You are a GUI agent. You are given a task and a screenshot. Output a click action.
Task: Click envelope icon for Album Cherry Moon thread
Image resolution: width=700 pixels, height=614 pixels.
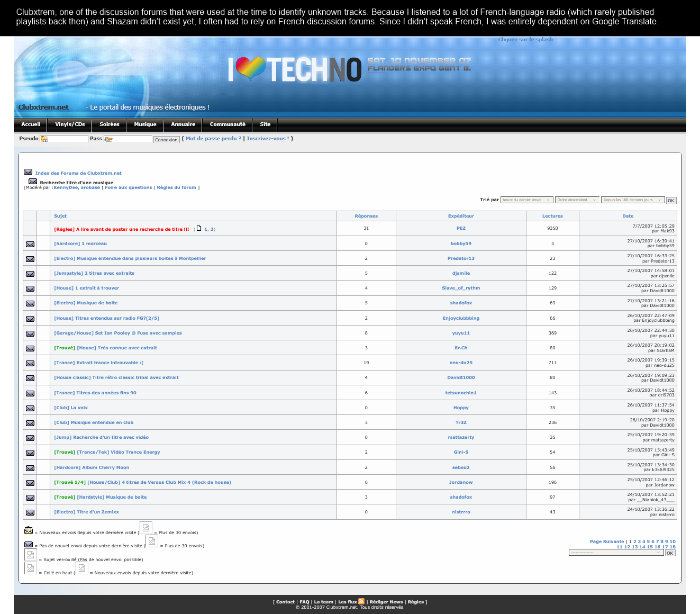click(x=30, y=468)
